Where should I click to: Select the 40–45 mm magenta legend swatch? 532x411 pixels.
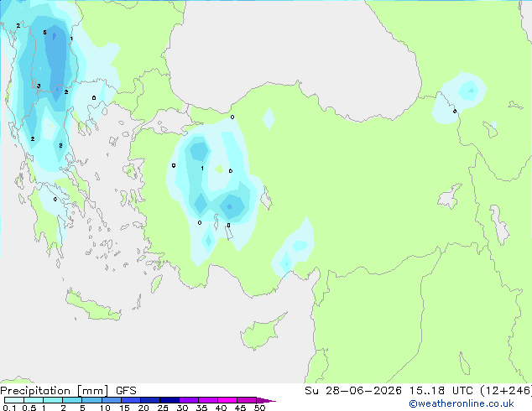pos(227,400)
